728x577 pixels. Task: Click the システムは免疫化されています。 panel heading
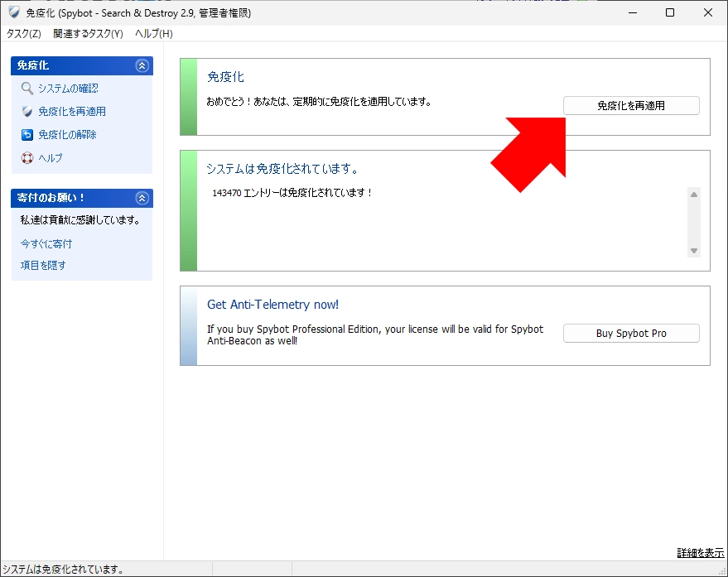click(x=282, y=169)
